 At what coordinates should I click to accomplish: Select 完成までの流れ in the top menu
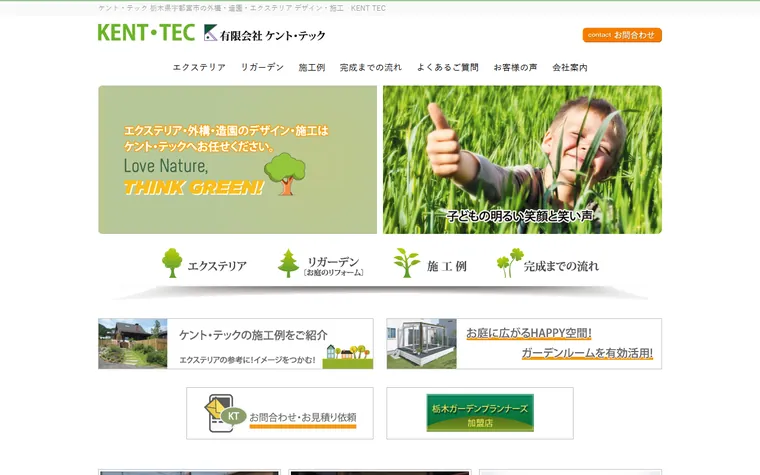click(371, 67)
